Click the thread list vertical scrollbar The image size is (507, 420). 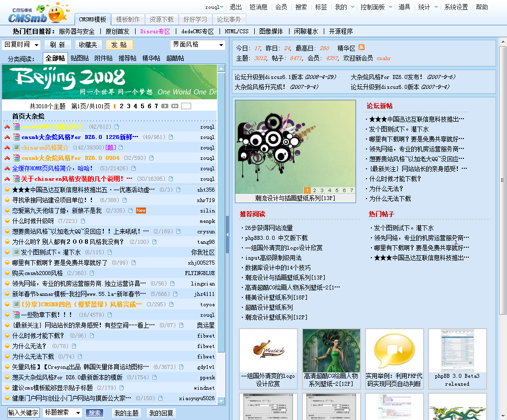click(221, 213)
